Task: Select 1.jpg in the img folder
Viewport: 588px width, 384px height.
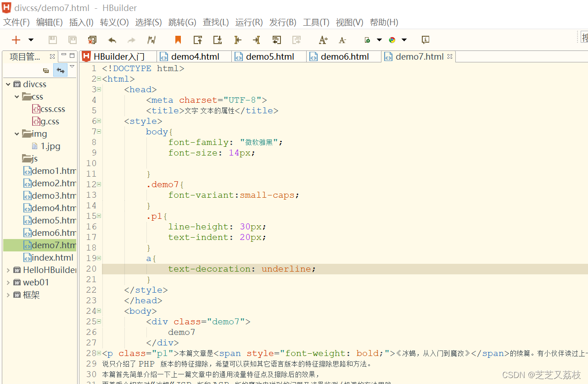Action: coord(46,146)
